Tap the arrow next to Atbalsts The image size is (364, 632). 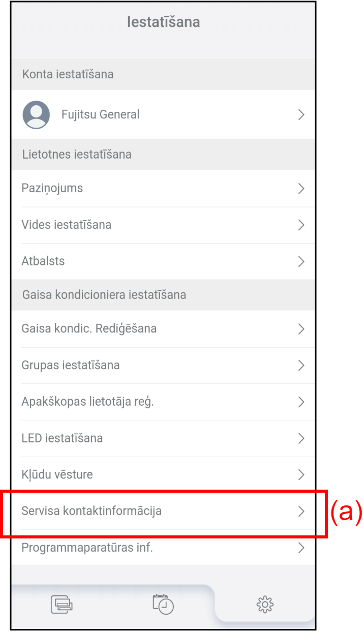301,261
